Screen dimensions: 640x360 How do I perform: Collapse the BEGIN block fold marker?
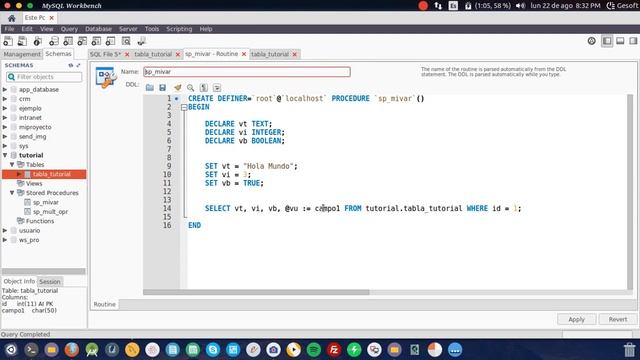[x=184, y=107]
